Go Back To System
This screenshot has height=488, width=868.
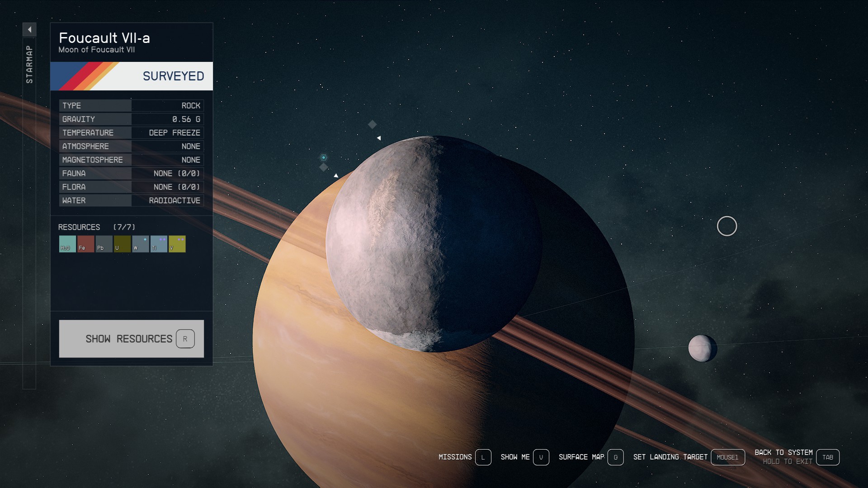(783, 452)
